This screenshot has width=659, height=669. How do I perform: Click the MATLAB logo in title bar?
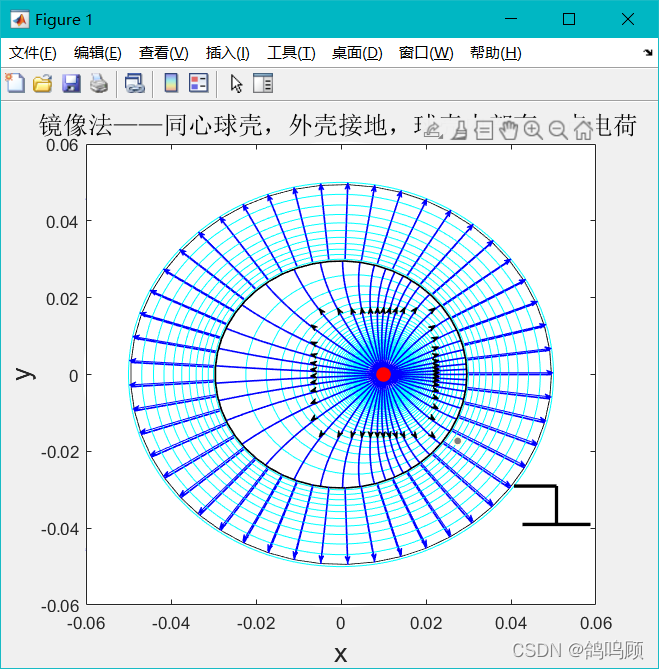pyautogui.click(x=20, y=20)
